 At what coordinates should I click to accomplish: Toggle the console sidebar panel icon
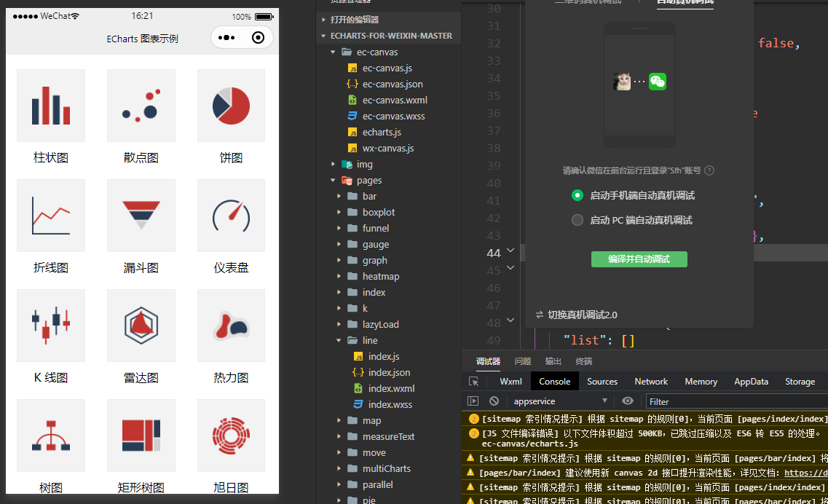point(473,401)
